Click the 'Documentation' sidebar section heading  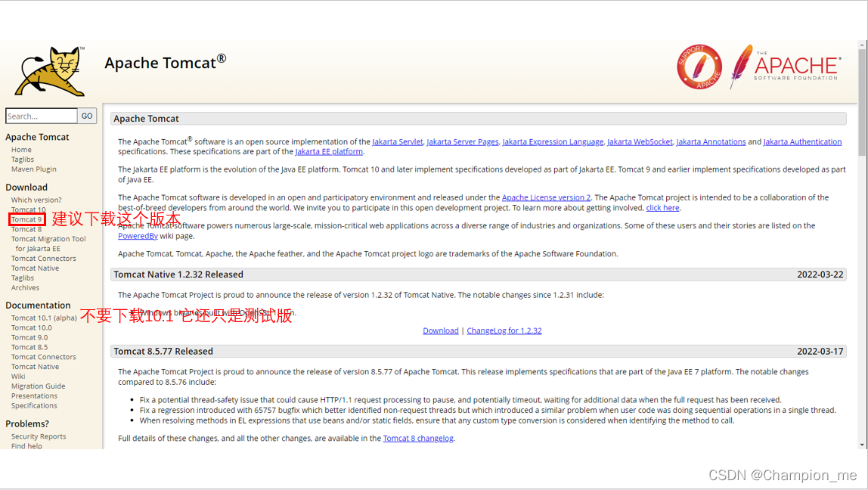(39, 305)
